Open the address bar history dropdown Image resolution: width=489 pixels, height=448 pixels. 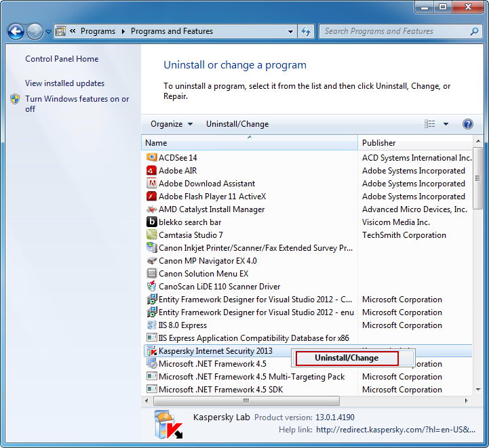290,31
